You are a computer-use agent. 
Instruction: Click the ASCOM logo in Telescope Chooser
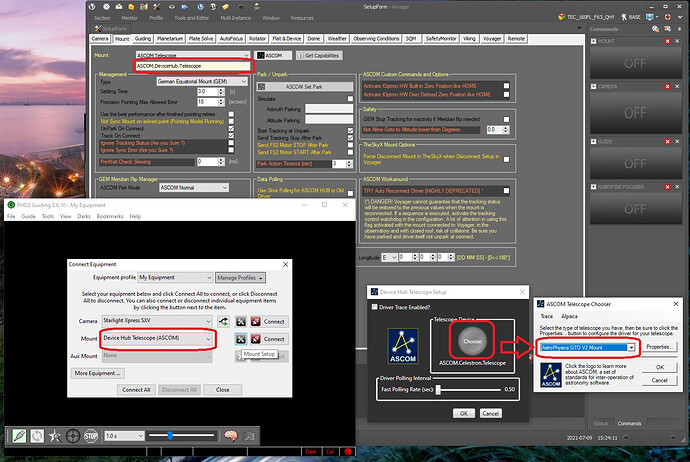click(x=551, y=375)
